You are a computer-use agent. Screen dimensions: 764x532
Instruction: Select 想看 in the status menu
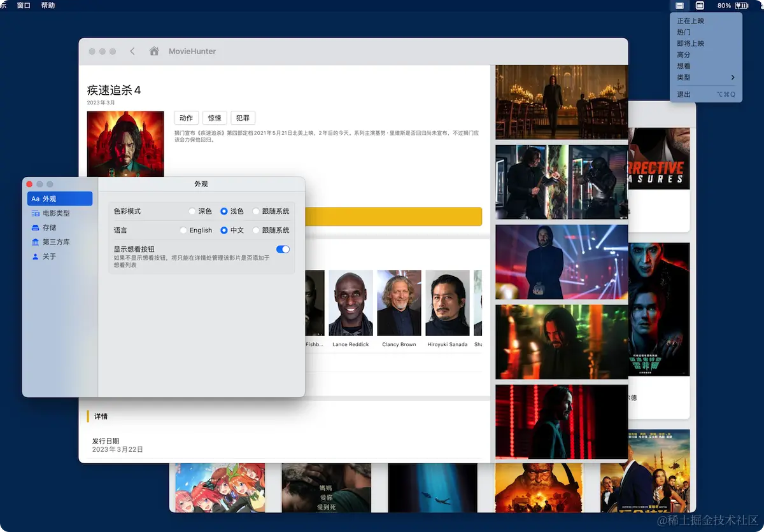(705, 66)
